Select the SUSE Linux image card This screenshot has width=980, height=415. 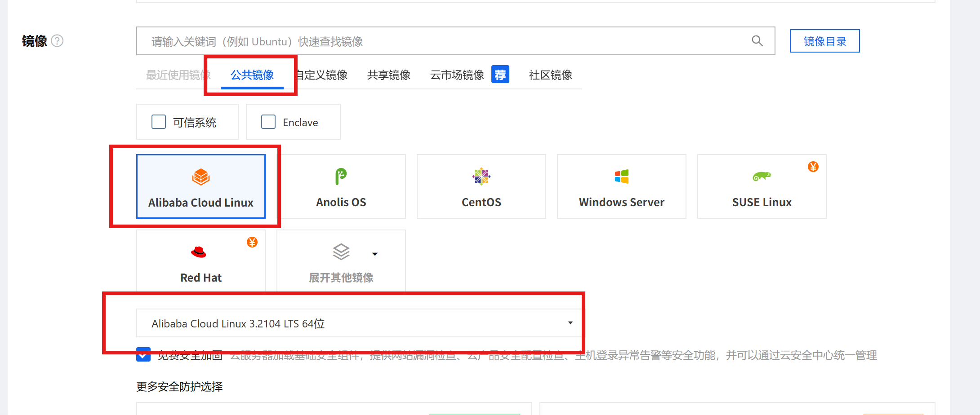click(x=762, y=186)
